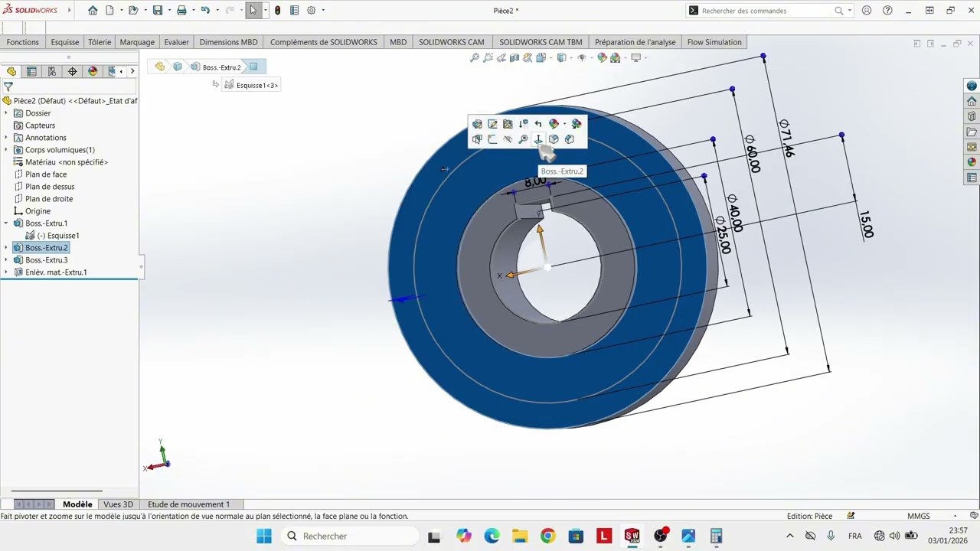Click Esquisse1<3> breadcrumb sketch item
The image size is (980, 551).
251,85
